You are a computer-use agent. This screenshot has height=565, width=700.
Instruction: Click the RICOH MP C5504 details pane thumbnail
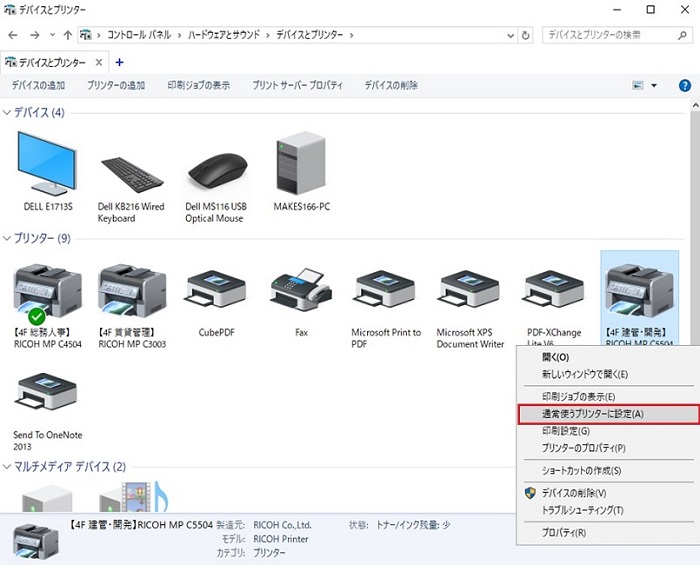[x=36, y=541]
